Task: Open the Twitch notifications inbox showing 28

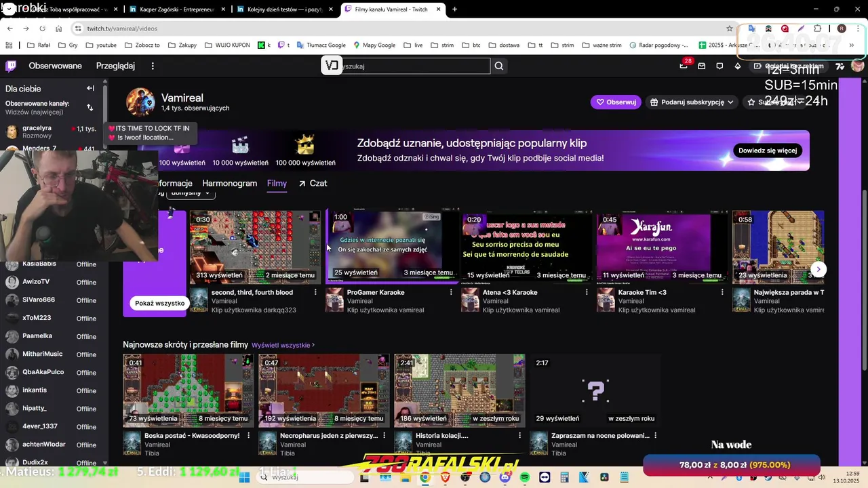Action: [x=684, y=66]
